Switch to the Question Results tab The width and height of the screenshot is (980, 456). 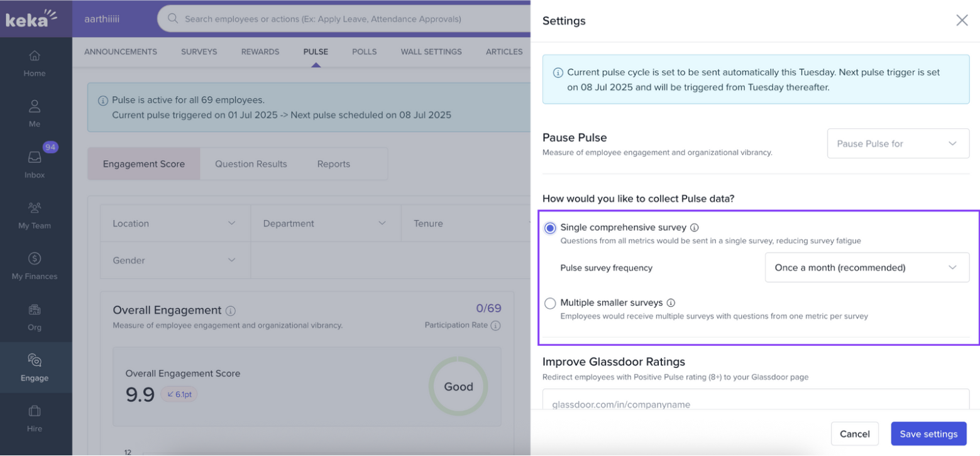[251, 164]
